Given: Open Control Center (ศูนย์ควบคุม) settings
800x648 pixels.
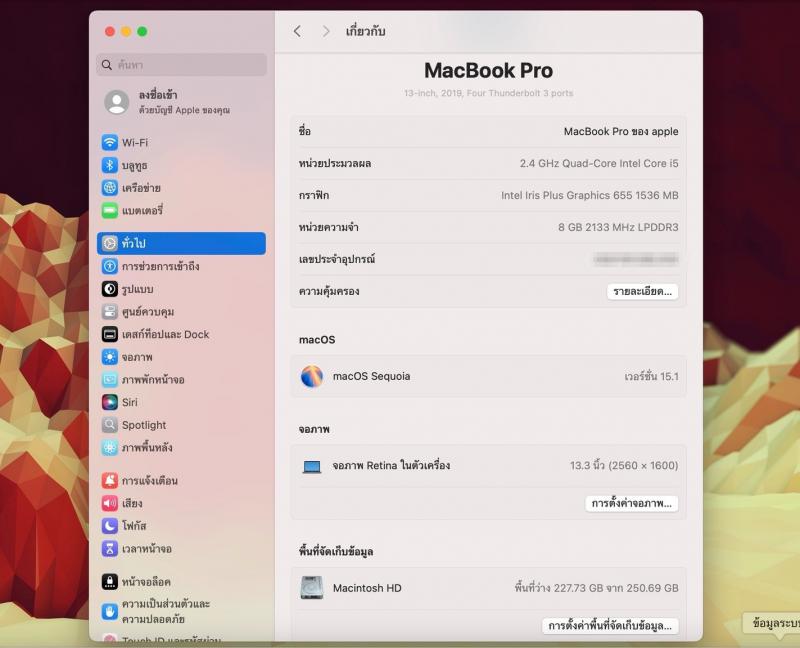Looking at the screenshot, I should (x=181, y=311).
